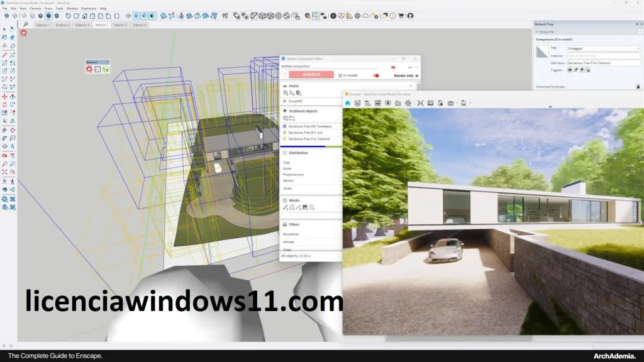
Task: Open the Draw menu
Action: pyautogui.click(x=48, y=8)
